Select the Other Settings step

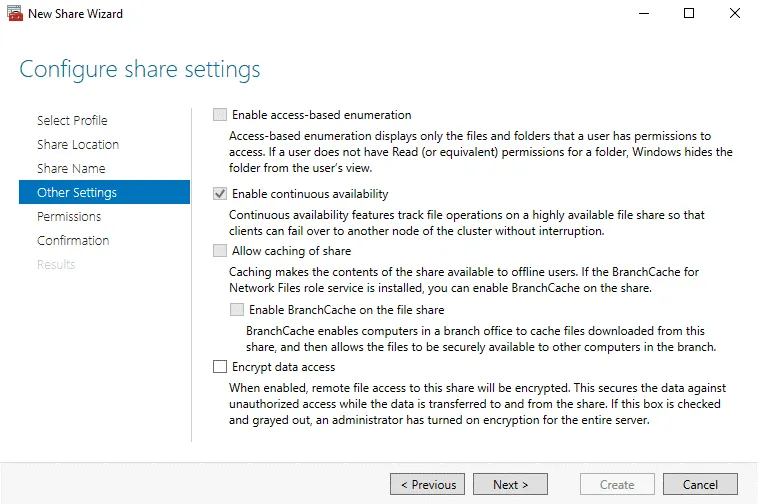pos(77,192)
